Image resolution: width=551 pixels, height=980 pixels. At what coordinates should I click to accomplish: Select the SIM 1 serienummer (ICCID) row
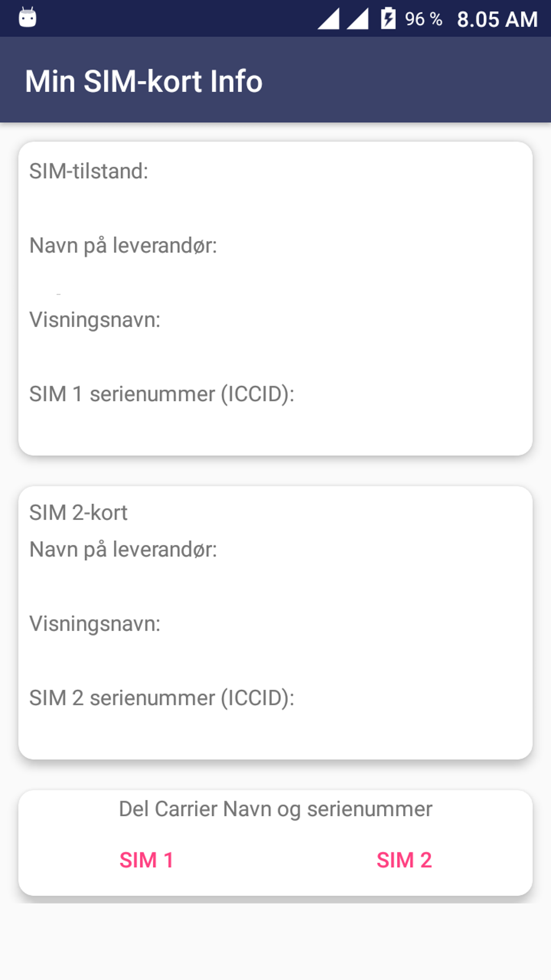coord(162,394)
